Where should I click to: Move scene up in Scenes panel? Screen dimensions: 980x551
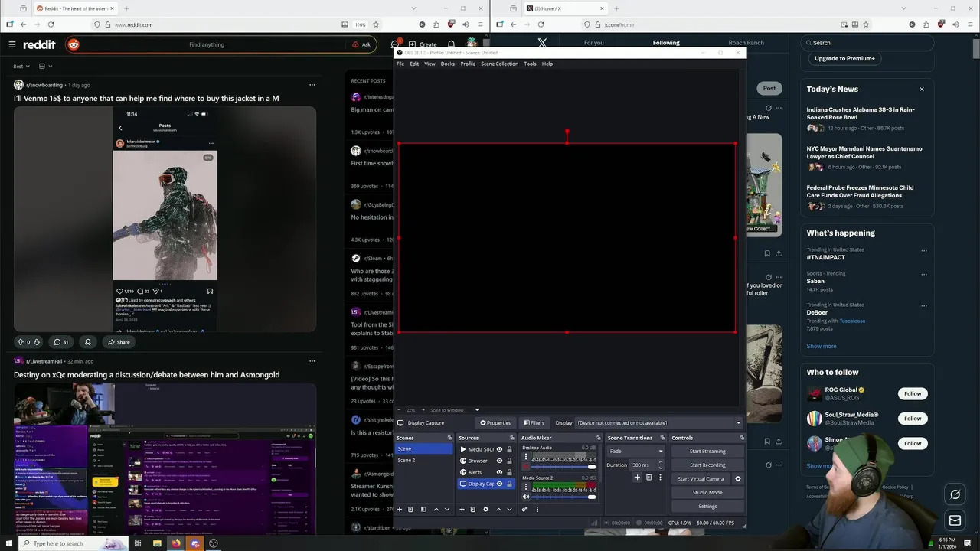click(436, 509)
